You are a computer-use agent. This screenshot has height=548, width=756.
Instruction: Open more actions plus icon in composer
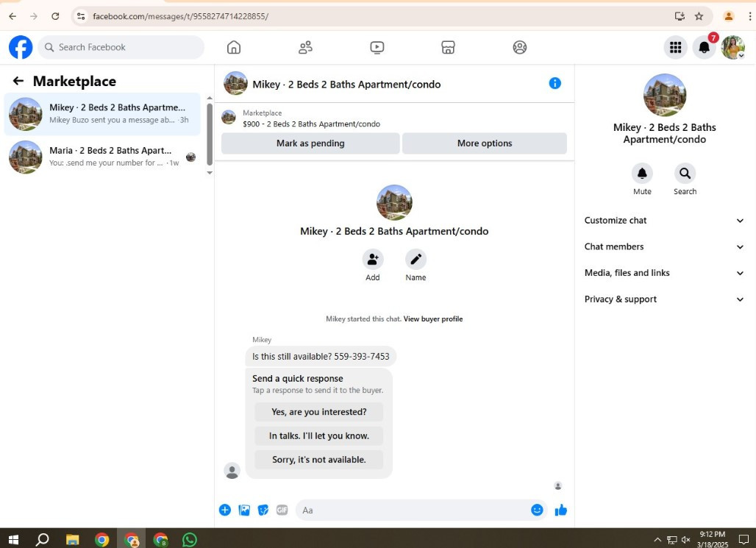coord(225,510)
